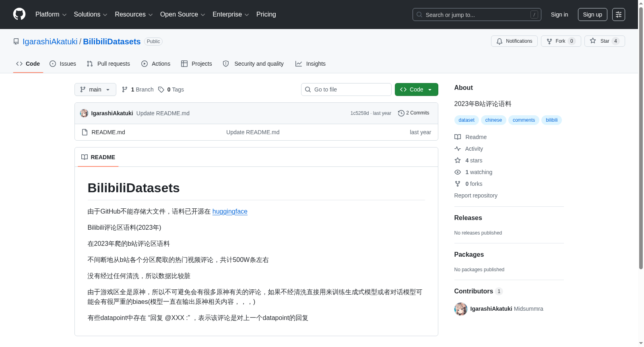Switch to the Projects tab
The image size is (644, 347).
(x=196, y=64)
